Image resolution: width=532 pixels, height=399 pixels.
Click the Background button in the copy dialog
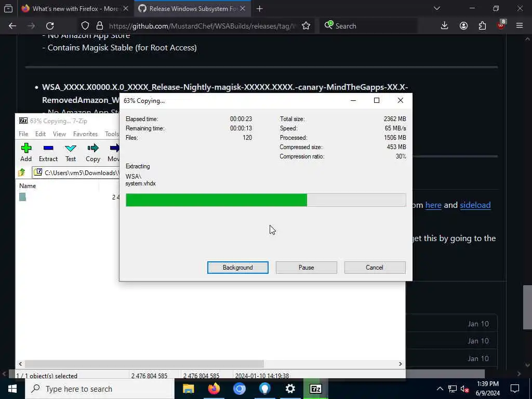(238, 268)
